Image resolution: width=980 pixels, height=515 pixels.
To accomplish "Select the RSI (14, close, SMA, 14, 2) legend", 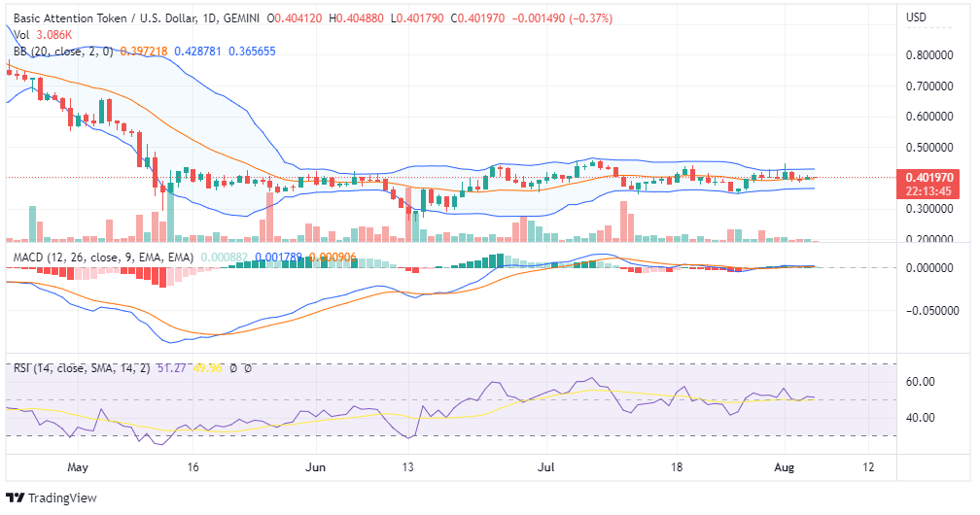I will click(81, 368).
